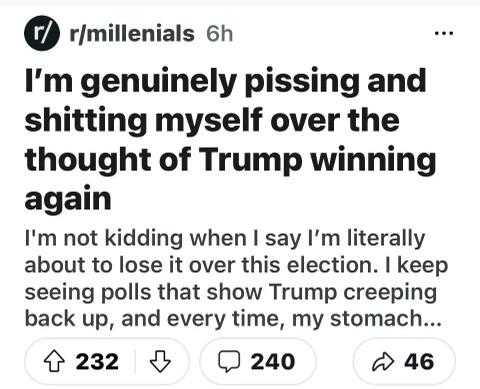Click the 6h post timestamp
This screenshot has width=480, height=389.
click(219, 34)
